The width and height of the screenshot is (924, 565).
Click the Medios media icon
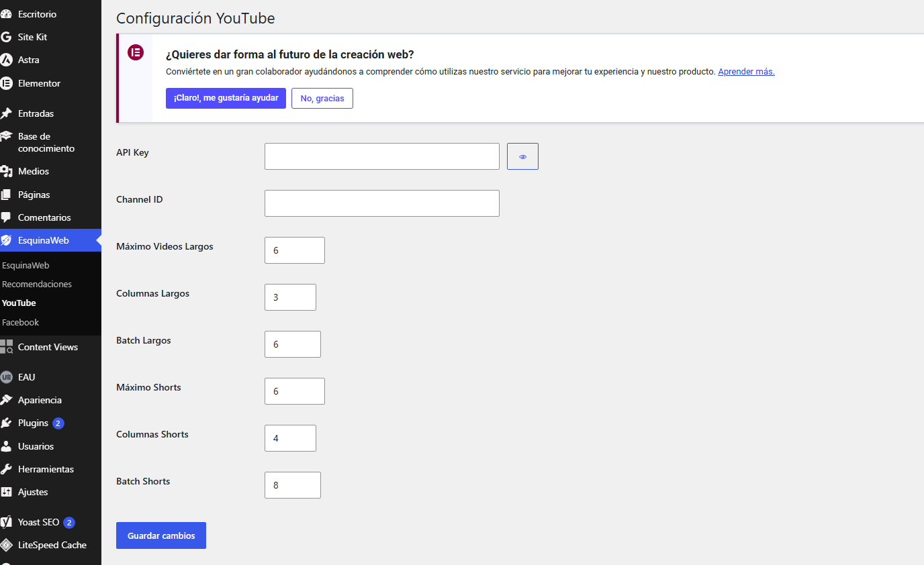tap(6, 171)
